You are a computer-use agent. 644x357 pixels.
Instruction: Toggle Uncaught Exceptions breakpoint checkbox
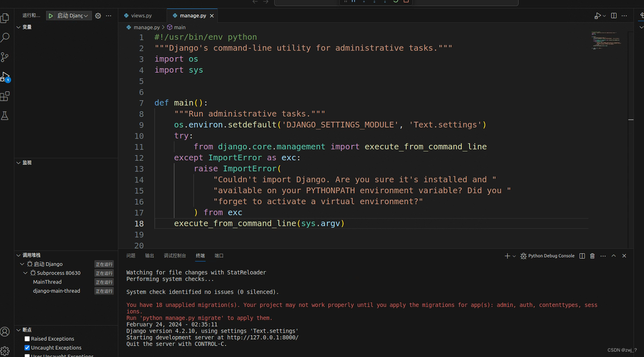coord(27,348)
